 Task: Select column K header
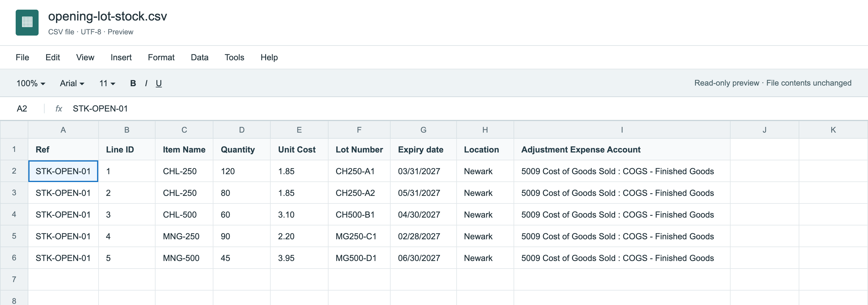[833, 130]
